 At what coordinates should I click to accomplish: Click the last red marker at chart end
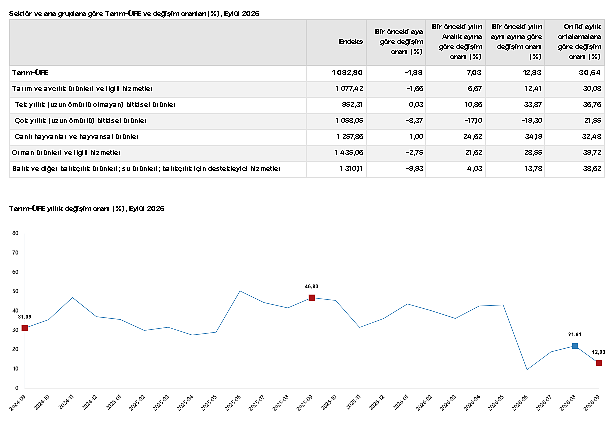click(599, 363)
